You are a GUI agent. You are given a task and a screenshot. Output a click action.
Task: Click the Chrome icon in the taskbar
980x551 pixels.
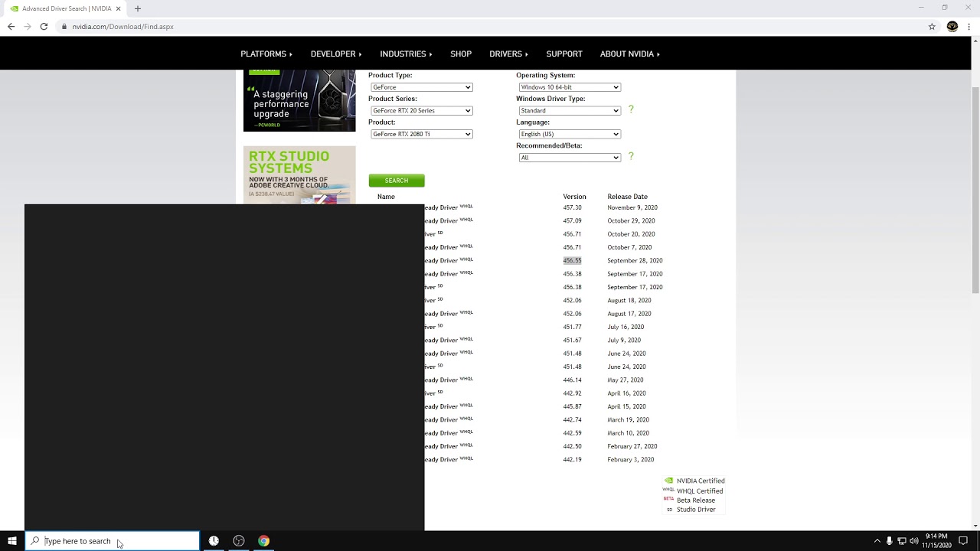[263, 541]
